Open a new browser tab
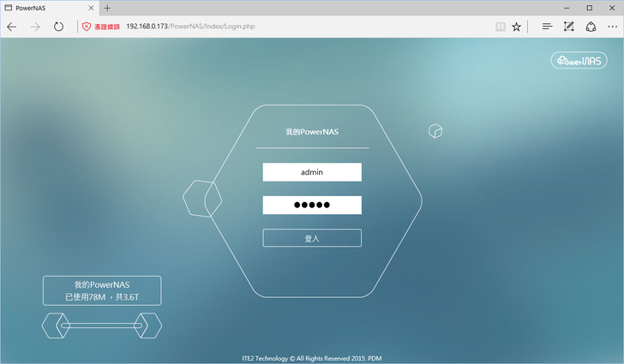624x364 pixels. tap(107, 8)
